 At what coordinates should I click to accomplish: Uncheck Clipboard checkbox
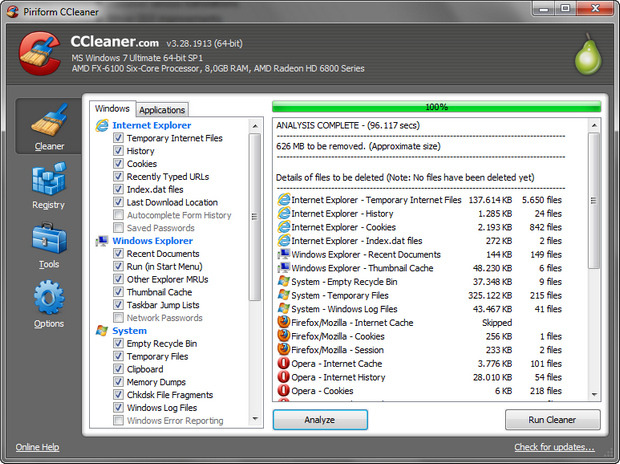(118, 369)
